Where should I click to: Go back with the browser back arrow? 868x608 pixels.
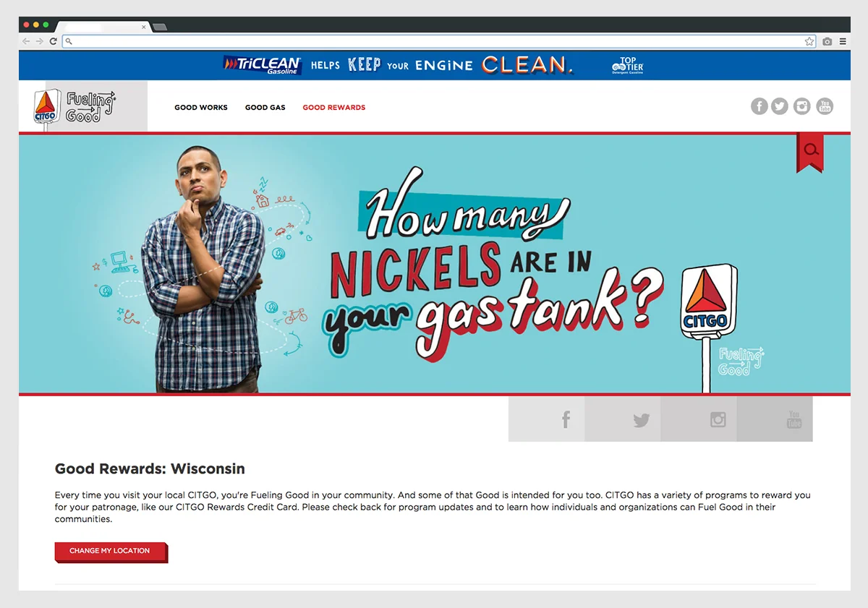point(27,42)
